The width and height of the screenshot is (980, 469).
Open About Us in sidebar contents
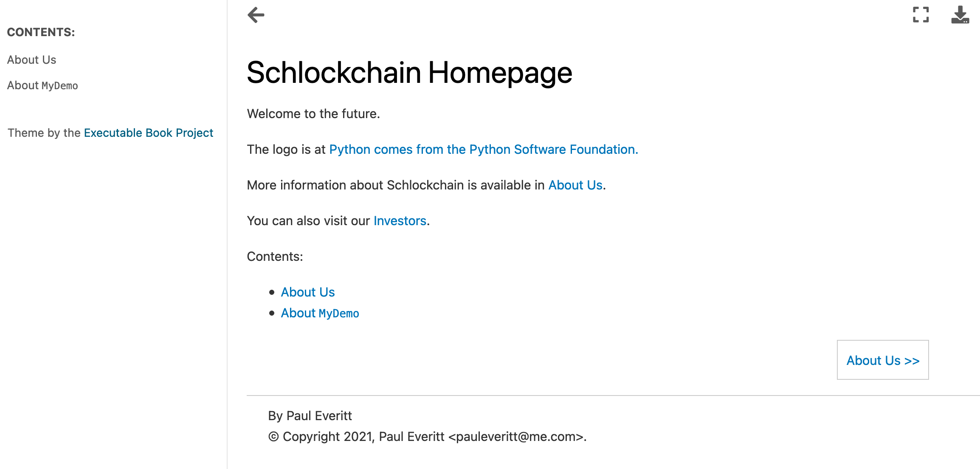32,60
